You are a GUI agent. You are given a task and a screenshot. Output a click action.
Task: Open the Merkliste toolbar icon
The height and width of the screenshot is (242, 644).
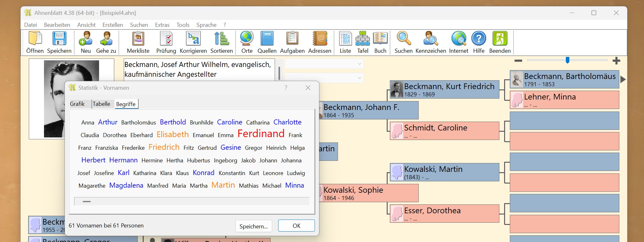pyautogui.click(x=138, y=39)
